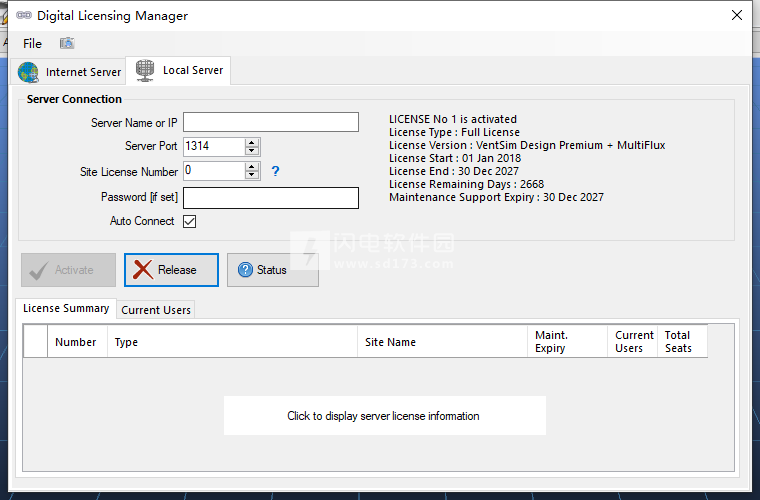Click the globe icon on Internet Server tab
This screenshot has height=500, width=760.
(29, 72)
